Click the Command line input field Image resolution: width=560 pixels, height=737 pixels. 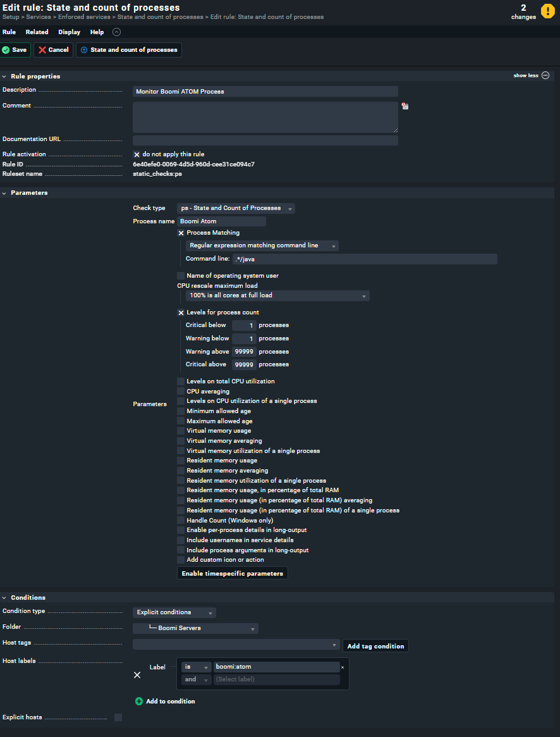tap(365, 259)
